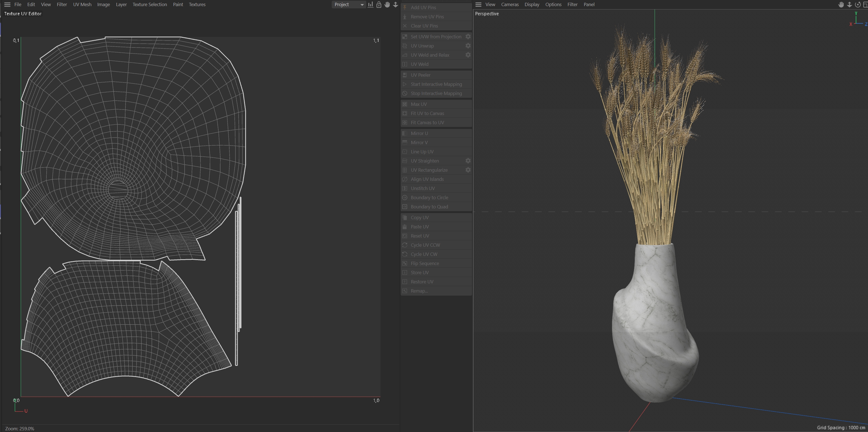This screenshot has width=868, height=432.
Task: Open UV Unwrap settings gear
Action: [468, 46]
